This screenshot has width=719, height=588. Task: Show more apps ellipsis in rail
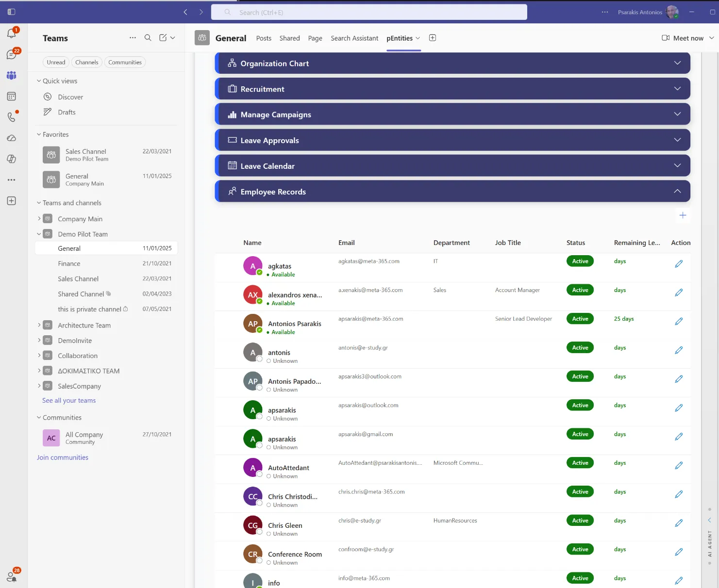click(x=12, y=180)
